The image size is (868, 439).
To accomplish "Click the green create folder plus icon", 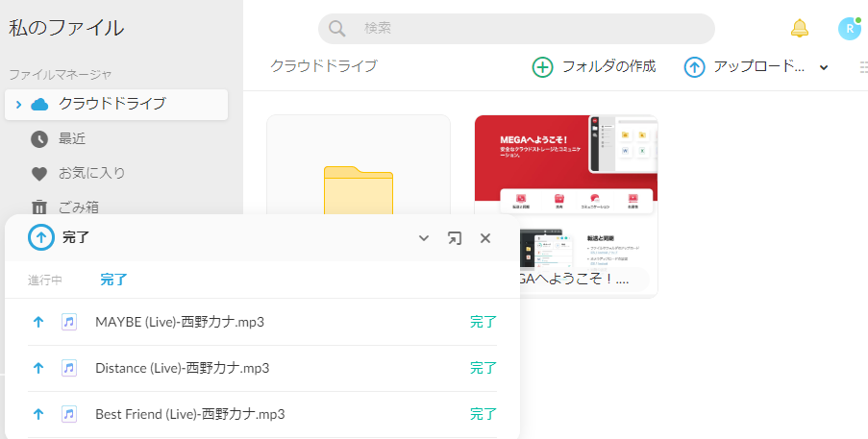I will point(543,67).
